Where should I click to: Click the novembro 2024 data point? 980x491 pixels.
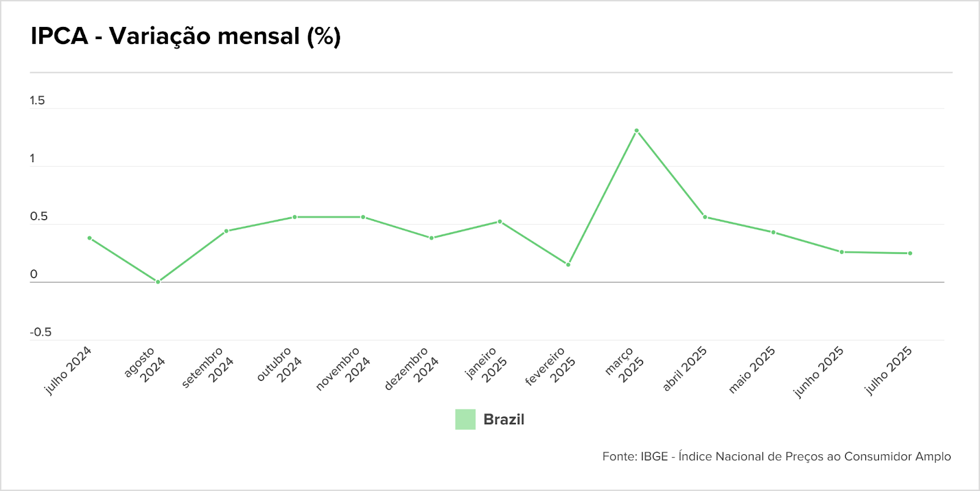tap(363, 217)
